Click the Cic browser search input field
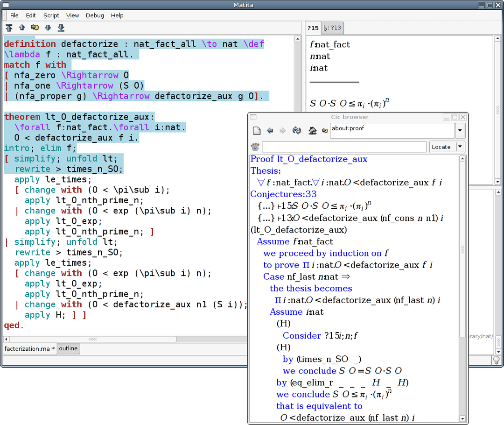The image size is (504, 425). [x=344, y=147]
